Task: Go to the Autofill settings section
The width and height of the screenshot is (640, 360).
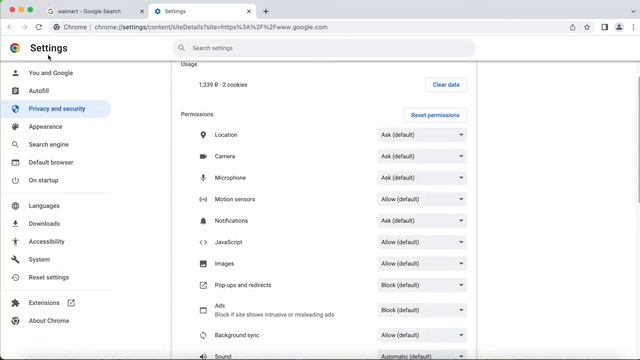Action: tap(39, 91)
